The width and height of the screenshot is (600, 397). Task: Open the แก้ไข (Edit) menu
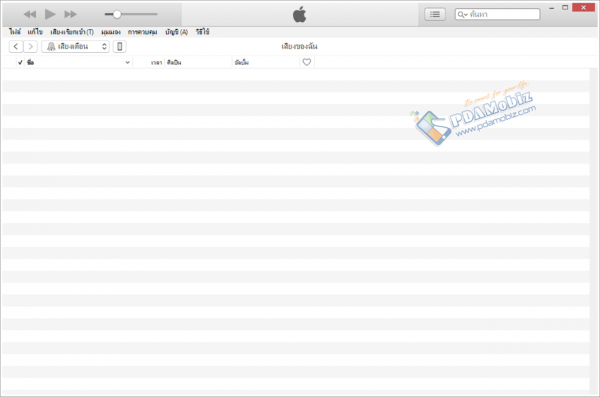click(35, 32)
